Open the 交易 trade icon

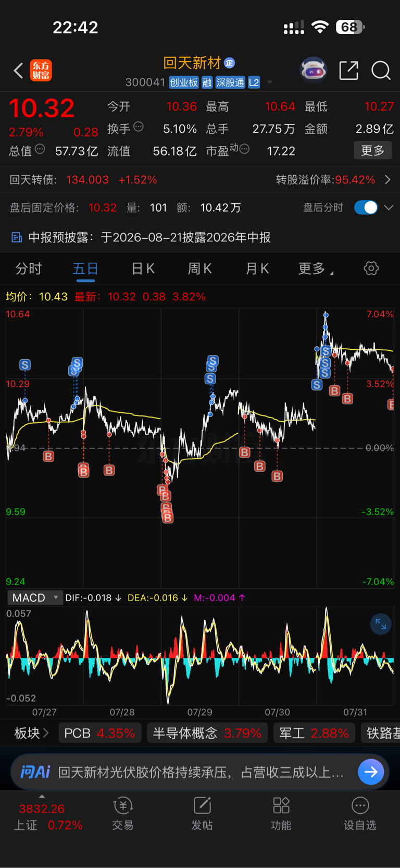123,806
